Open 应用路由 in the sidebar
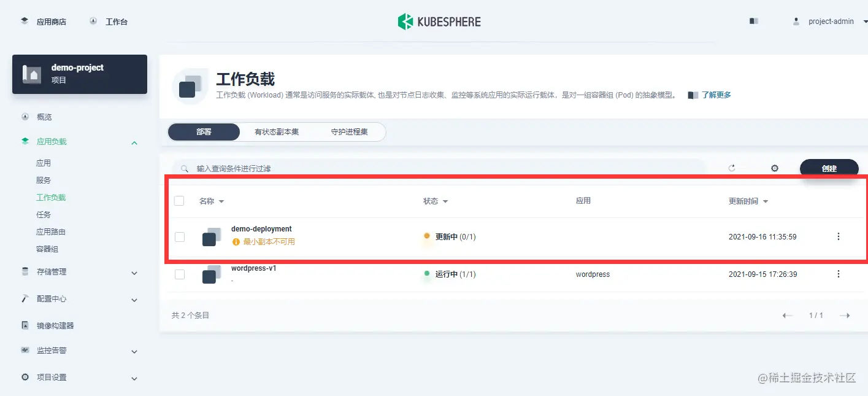Screen dimensions: 868x396 coord(51,231)
